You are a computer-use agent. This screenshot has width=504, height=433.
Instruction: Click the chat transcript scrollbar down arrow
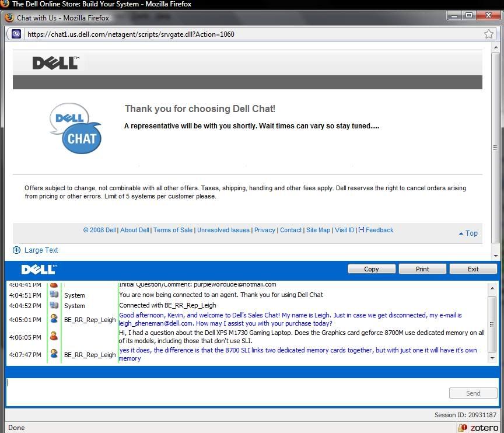pos(492,358)
